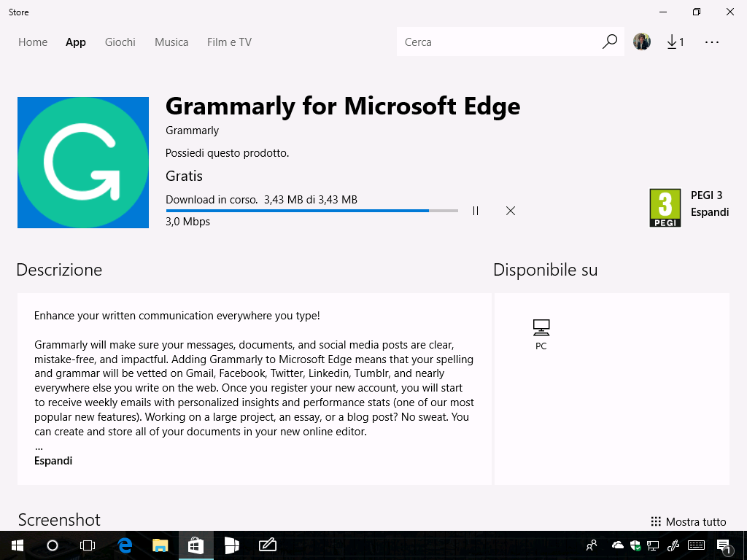Show all screenshots with Mostra tutto

coord(689,521)
